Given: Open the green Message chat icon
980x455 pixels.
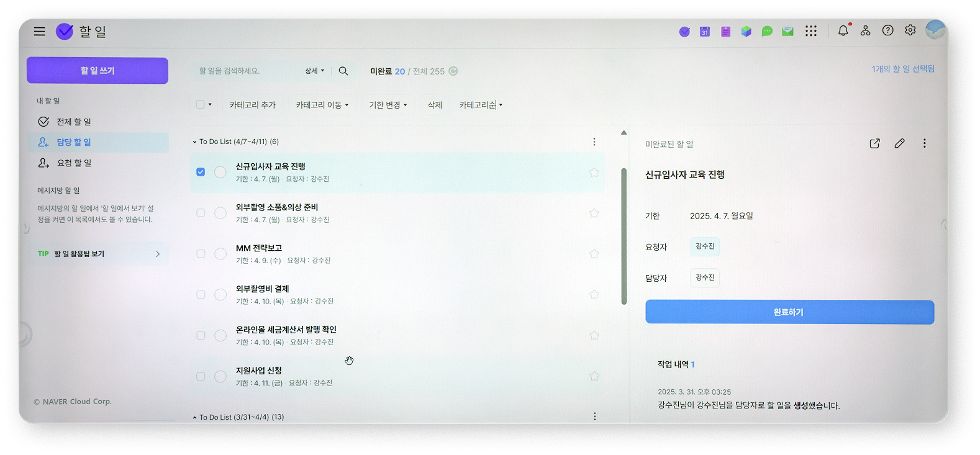Looking at the screenshot, I should coord(767,32).
